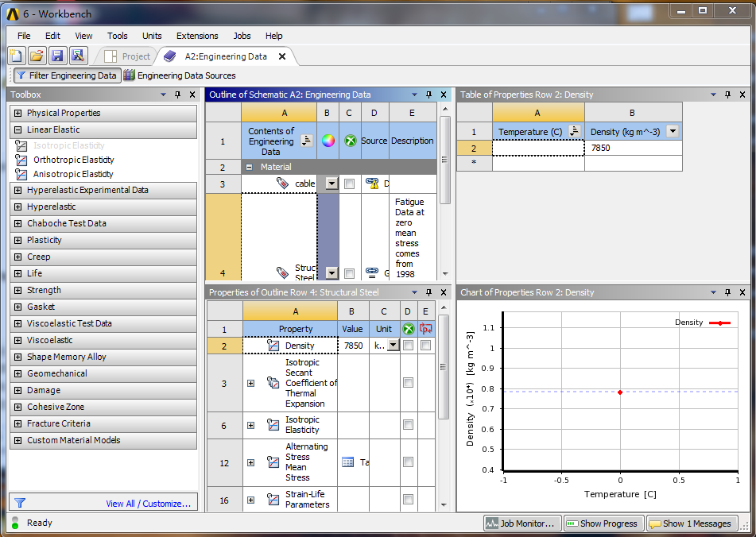This screenshot has width=756, height=537.
Task: Toggle the suppress checkbox for Density
Action: click(x=408, y=346)
